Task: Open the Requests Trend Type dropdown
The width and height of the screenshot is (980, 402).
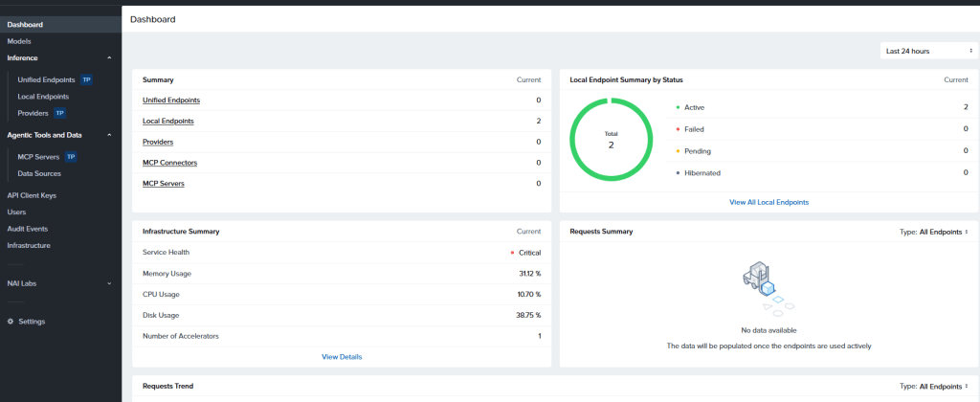Action: click(x=935, y=387)
